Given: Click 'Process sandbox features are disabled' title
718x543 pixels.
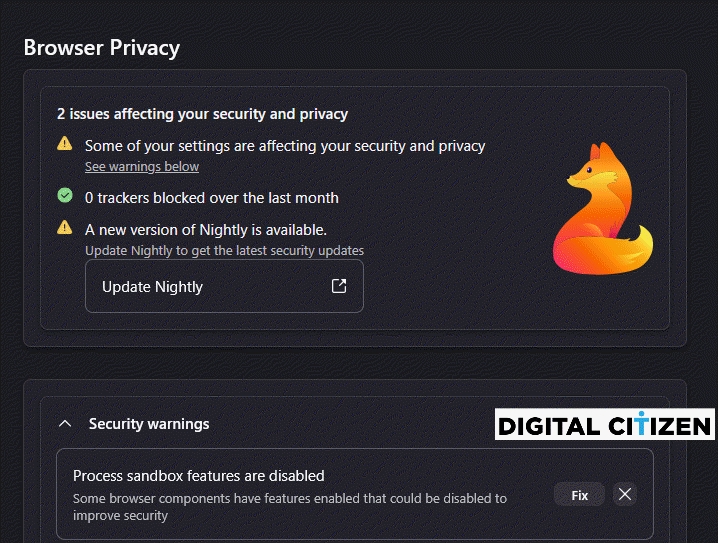Looking at the screenshot, I should pos(199,476).
